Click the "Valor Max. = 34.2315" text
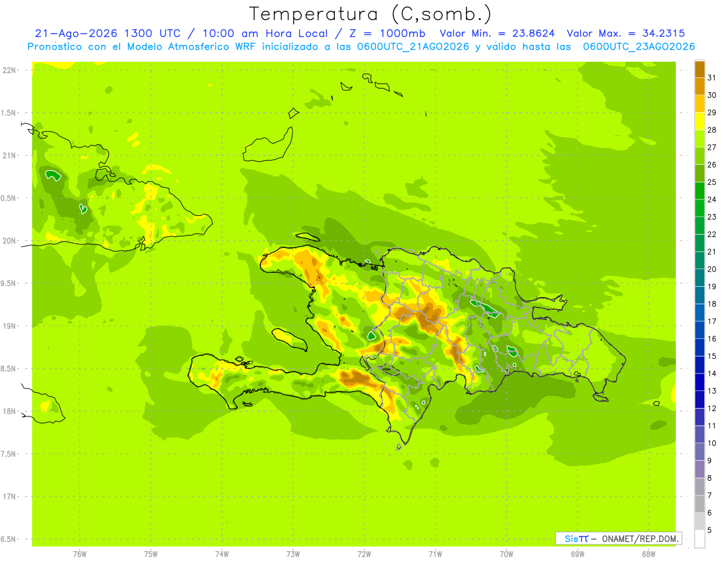This screenshot has width=728, height=562. 626,33
